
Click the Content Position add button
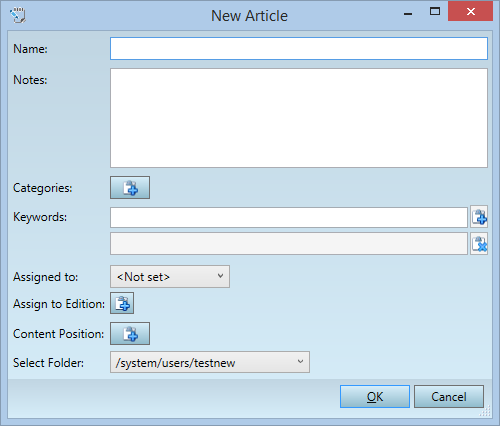click(130, 333)
